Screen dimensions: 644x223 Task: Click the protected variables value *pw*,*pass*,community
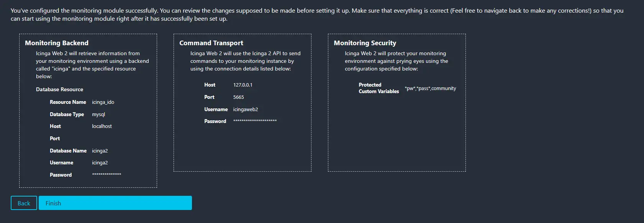(430, 89)
